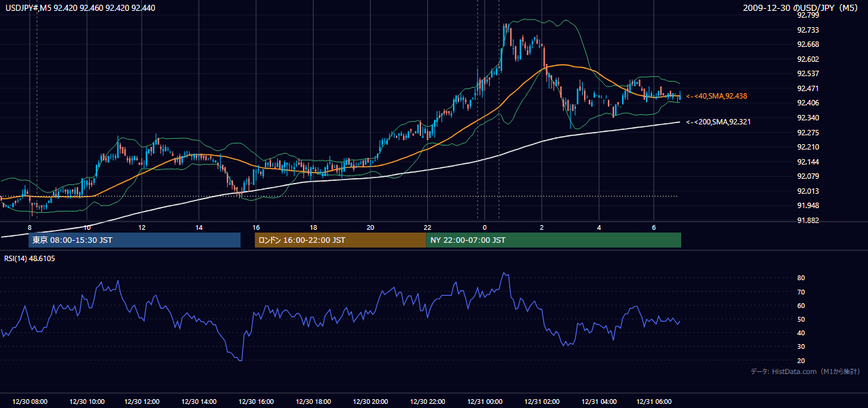The image size is (868, 408).
Task: Click price level 92.406 on the axis
Action: coord(808,103)
